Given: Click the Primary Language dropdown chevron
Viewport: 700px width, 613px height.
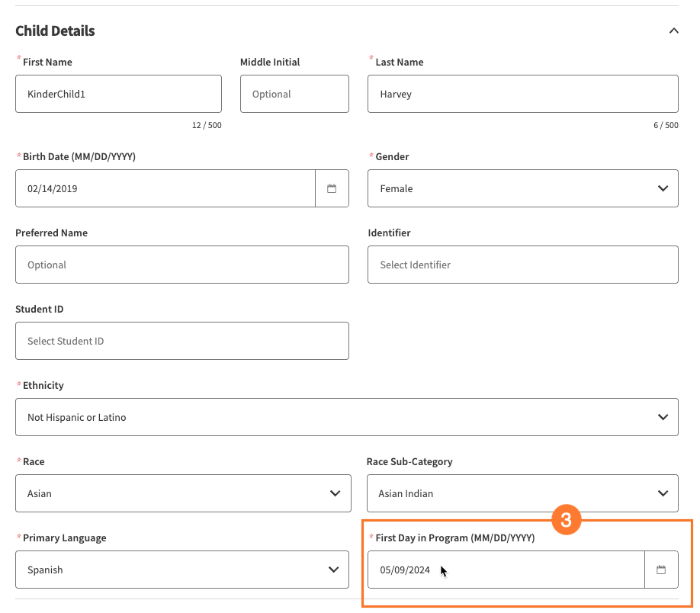Looking at the screenshot, I should point(333,570).
